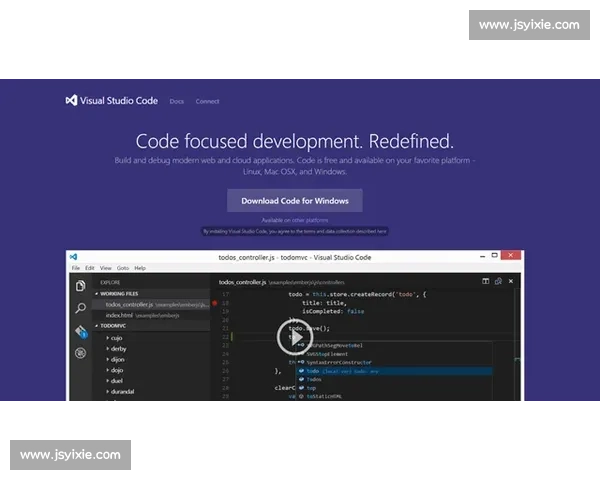The height and width of the screenshot is (480, 600).
Task: Click the VS Code window title icon
Action: 73,257
